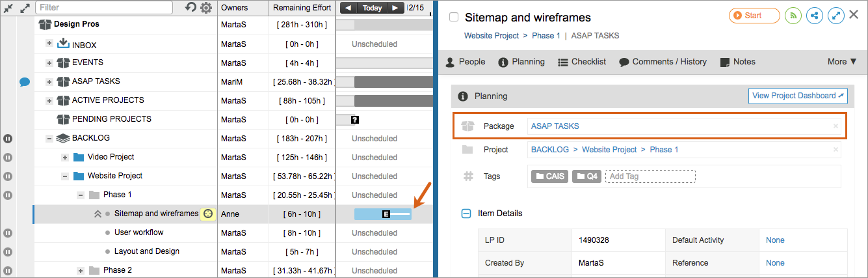Click the View Project Dashboard button

797,96
